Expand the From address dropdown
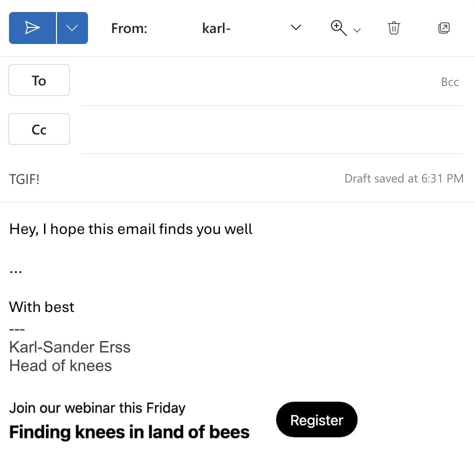475x476 pixels. click(295, 28)
